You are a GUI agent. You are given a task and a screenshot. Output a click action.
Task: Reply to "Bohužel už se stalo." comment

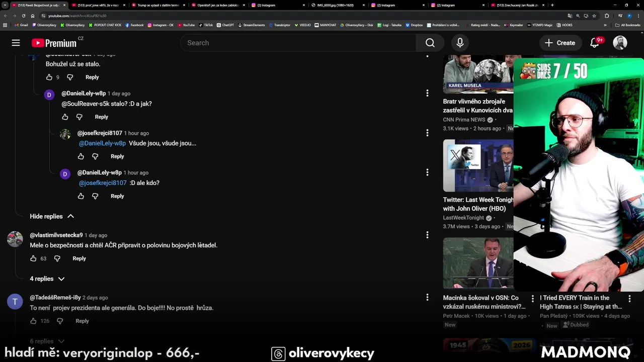coord(92,77)
